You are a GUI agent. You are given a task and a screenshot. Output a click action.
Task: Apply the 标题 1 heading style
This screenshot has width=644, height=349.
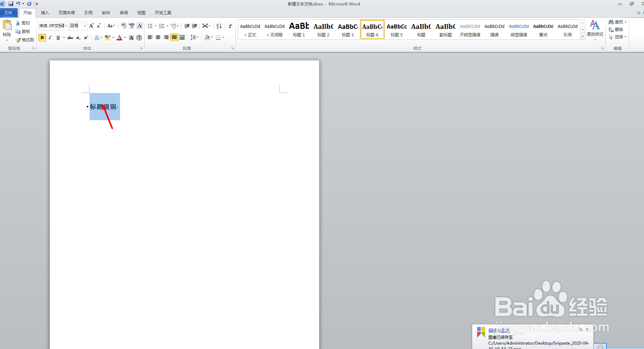coord(298,29)
